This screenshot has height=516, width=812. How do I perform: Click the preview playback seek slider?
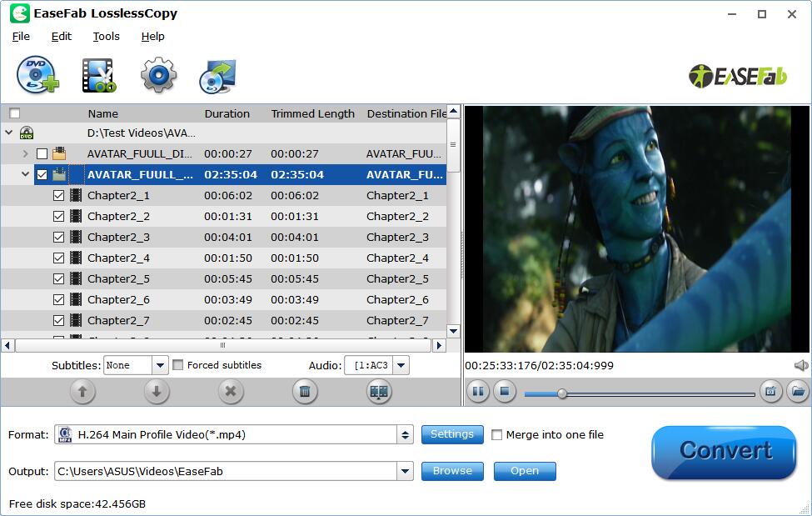[x=639, y=394]
